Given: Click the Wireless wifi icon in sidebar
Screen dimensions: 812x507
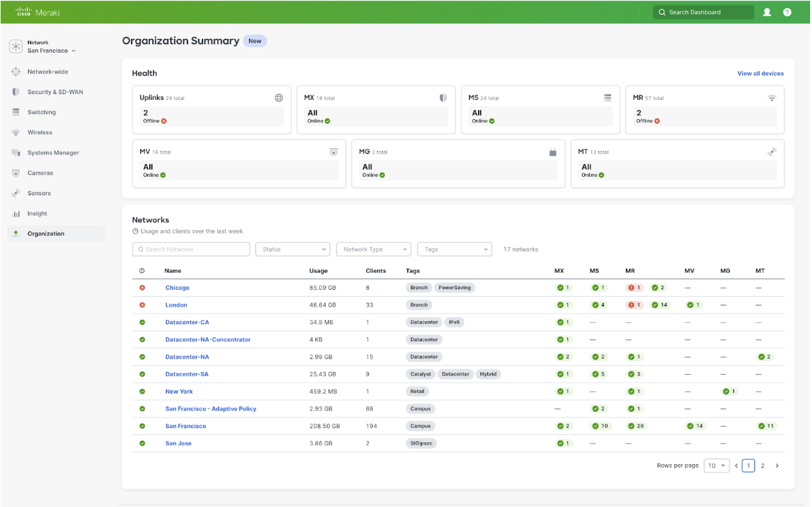Looking at the screenshot, I should (x=16, y=133).
